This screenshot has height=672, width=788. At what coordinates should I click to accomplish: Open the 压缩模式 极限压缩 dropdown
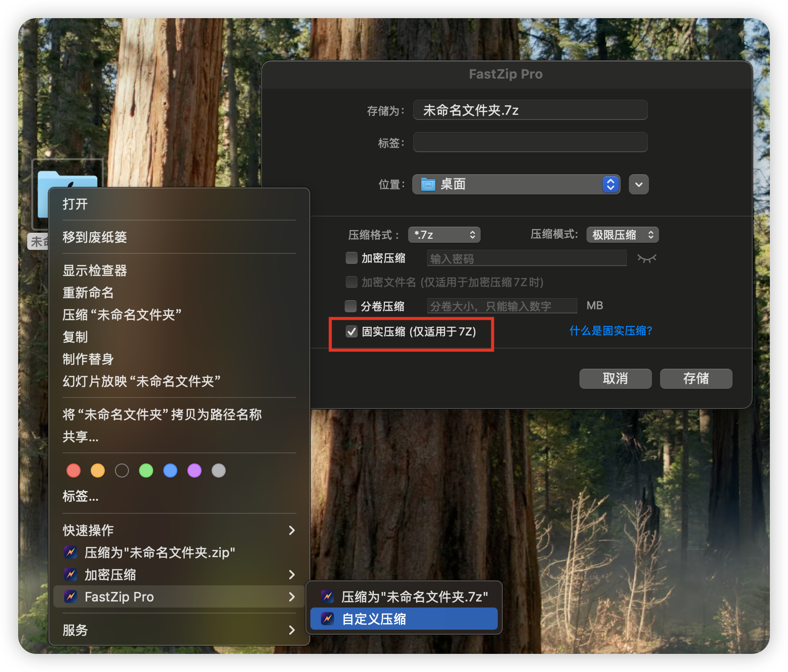pos(622,235)
